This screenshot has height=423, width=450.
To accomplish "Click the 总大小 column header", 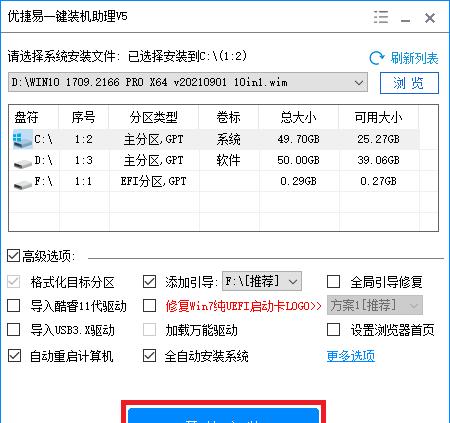I will pos(298,117).
